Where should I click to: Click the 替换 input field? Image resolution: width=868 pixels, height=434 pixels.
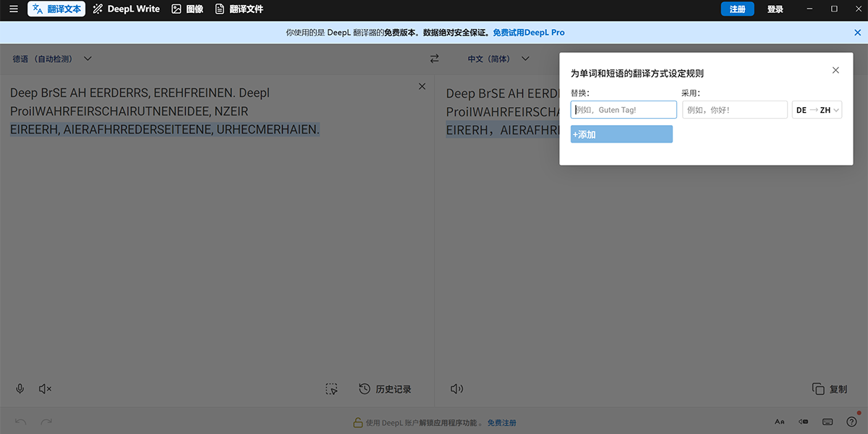(x=624, y=110)
